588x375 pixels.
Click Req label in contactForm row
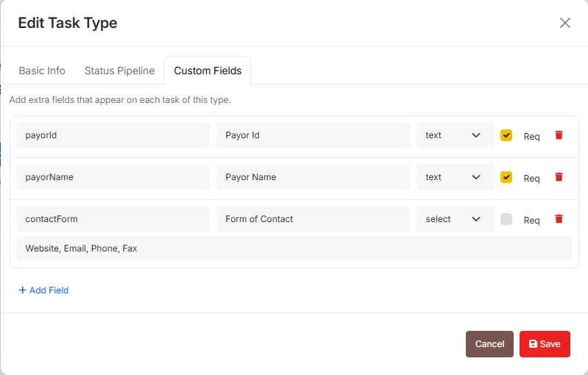click(531, 221)
